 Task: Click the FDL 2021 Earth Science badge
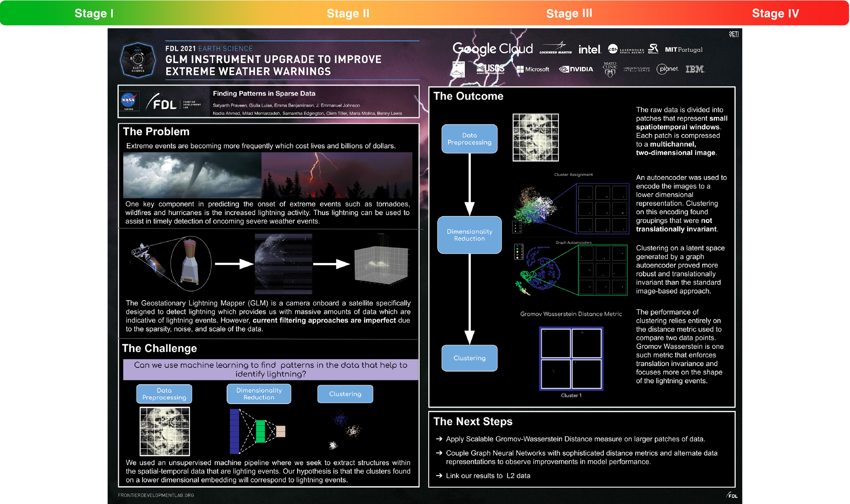138,60
